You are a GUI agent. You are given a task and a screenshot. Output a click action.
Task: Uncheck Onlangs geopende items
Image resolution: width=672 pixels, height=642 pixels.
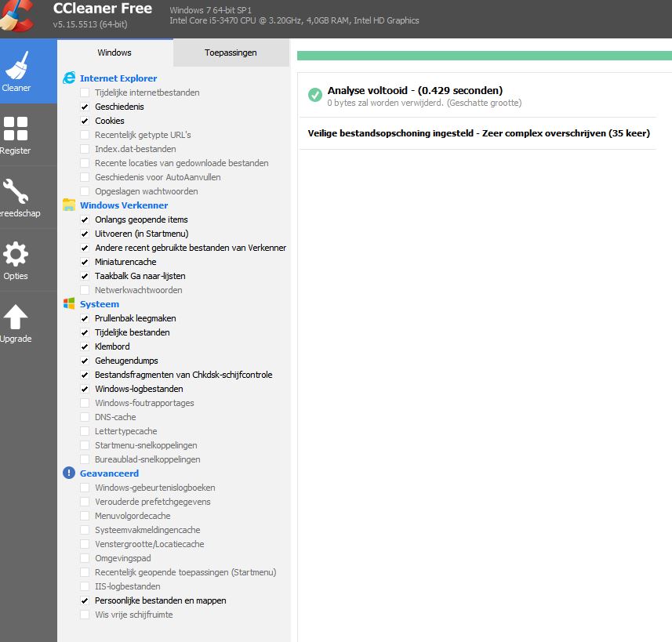point(85,219)
